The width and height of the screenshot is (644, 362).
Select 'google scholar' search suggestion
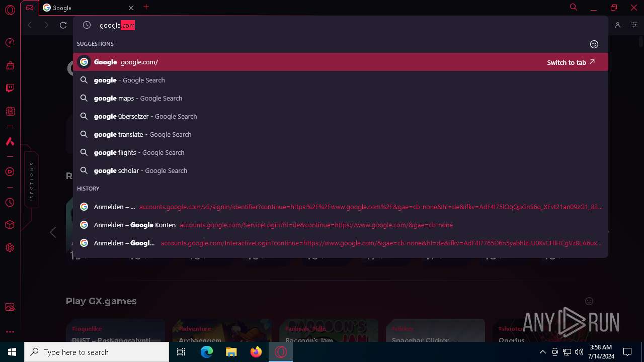click(341, 170)
